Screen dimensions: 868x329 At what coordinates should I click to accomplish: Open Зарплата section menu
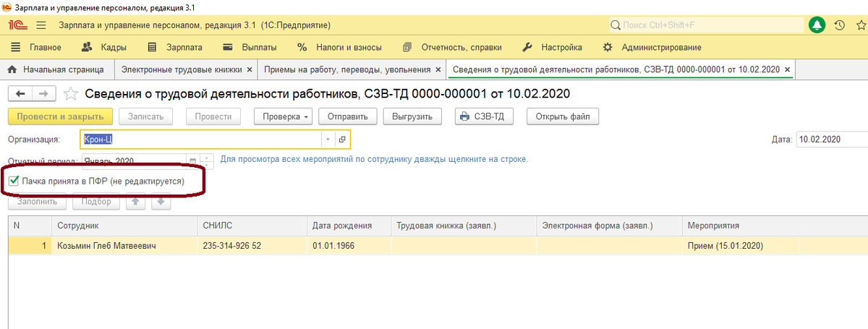(x=174, y=48)
